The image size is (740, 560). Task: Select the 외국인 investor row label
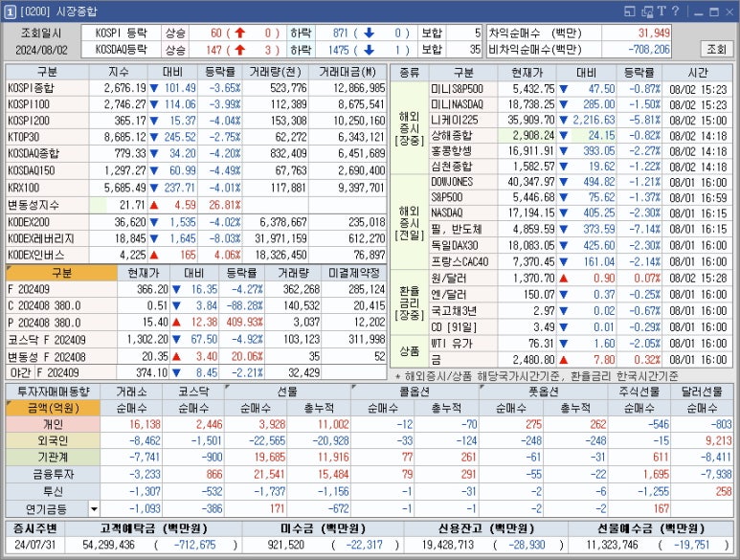pos(53,440)
